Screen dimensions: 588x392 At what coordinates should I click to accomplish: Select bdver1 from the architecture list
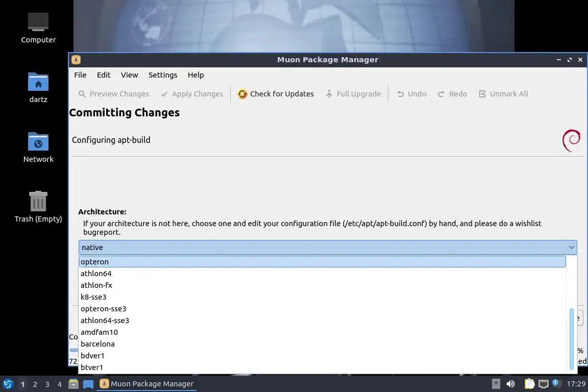322,355
